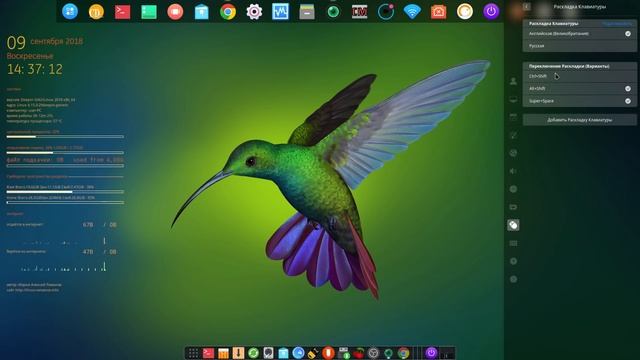Open the blue Wi-Fi icon in top dock
Screen dimensions: 640x360
[412, 12]
